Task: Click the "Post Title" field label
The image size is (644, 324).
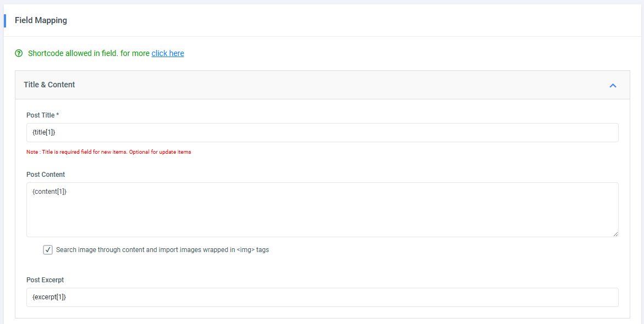Action: coord(40,115)
